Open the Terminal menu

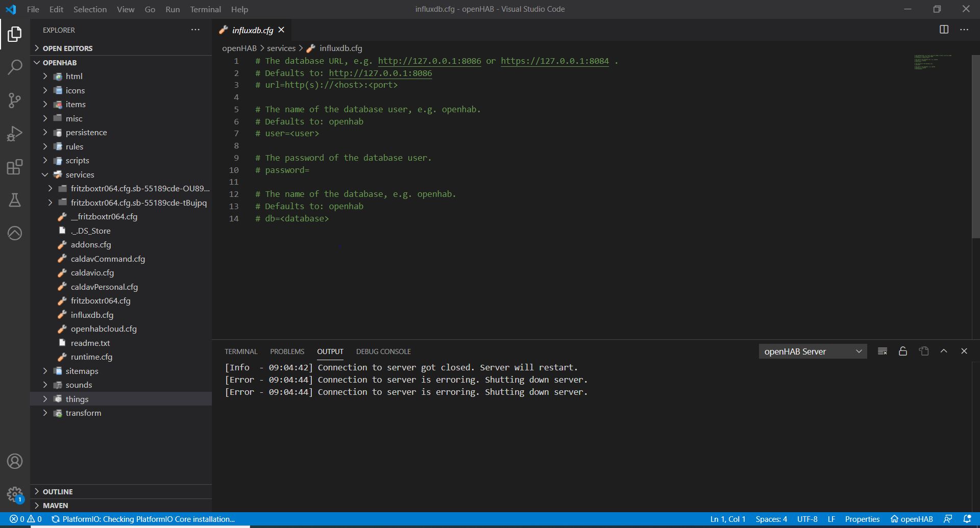(205, 9)
